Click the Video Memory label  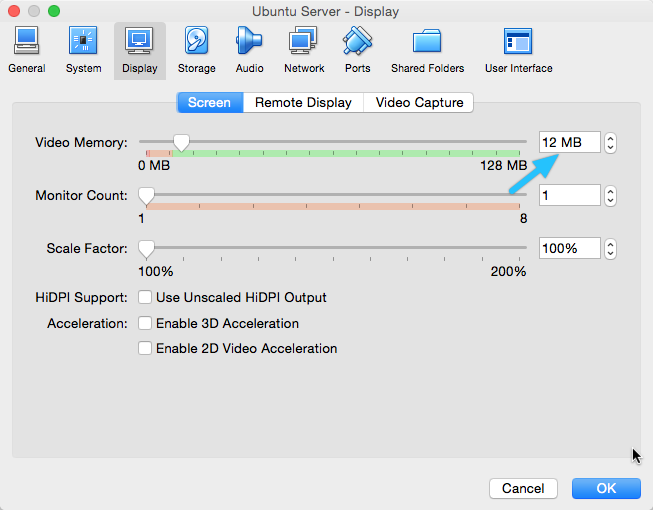(x=81, y=142)
